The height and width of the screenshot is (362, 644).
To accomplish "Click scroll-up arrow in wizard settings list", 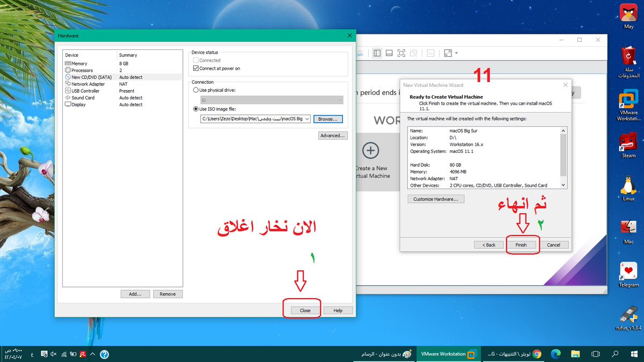I will pyautogui.click(x=563, y=130).
